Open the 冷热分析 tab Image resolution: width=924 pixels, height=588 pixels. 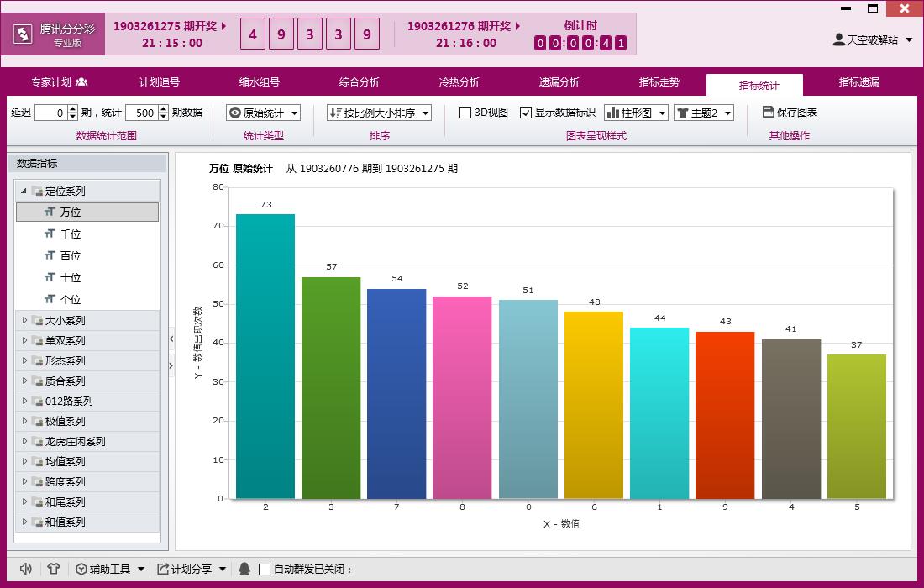[459, 81]
